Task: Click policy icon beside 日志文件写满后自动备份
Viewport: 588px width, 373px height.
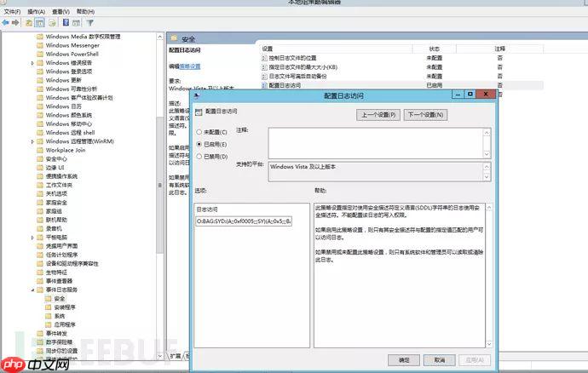Action: tap(264, 76)
